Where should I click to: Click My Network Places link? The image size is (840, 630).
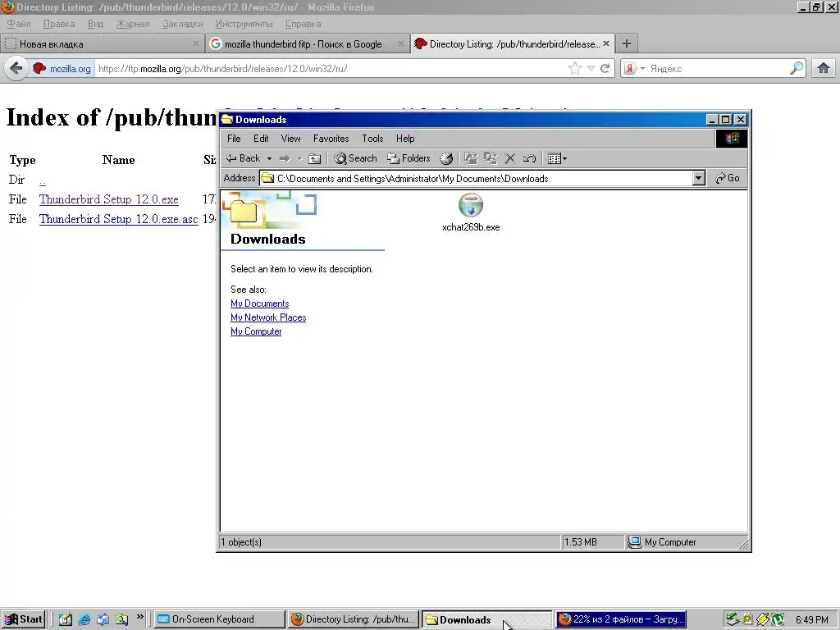268,317
